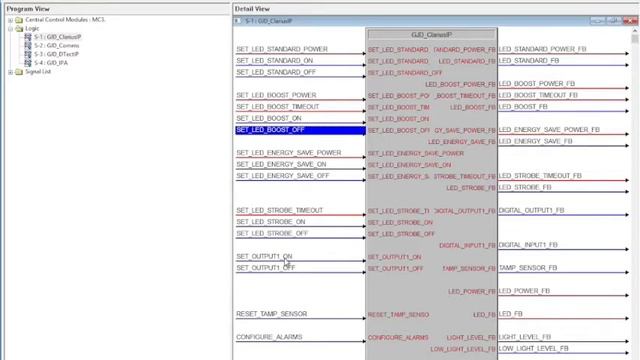The height and width of the screenshot is (360, 640).
Task: Select input signal SET_LED_BOOST_TIMEOUT
Action: (x=278, y=107)
